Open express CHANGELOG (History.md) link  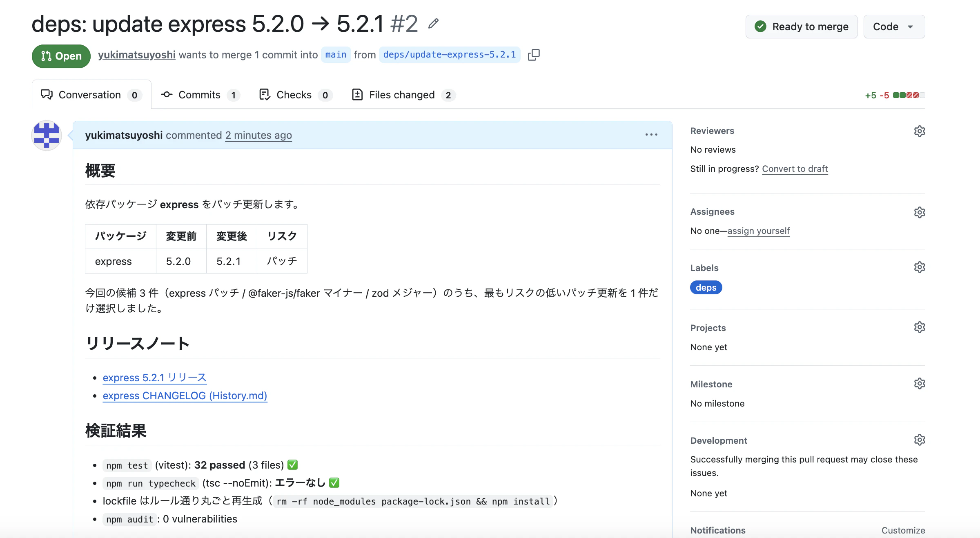[x=185, y=396]
